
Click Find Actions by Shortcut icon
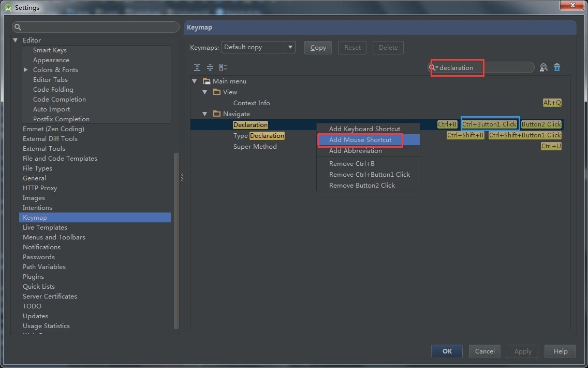pyautogui.click(x=543, y=67)
